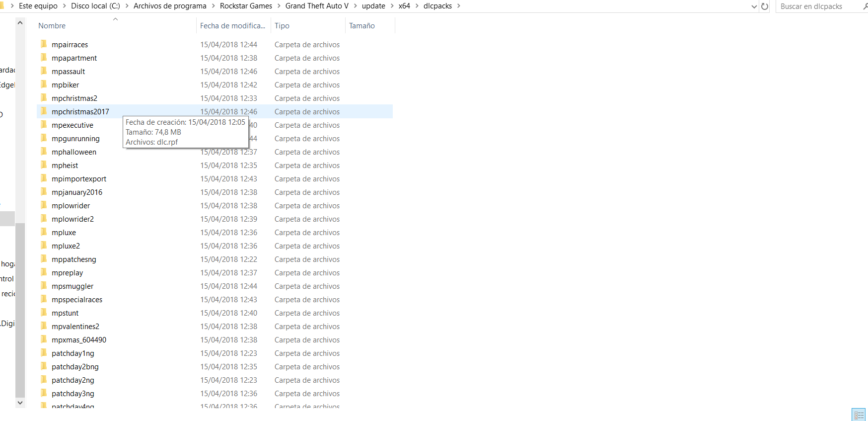Expand the chevron before 'Este equipo'
This screenshot has width=868, height=421.
tap(12, 6)
